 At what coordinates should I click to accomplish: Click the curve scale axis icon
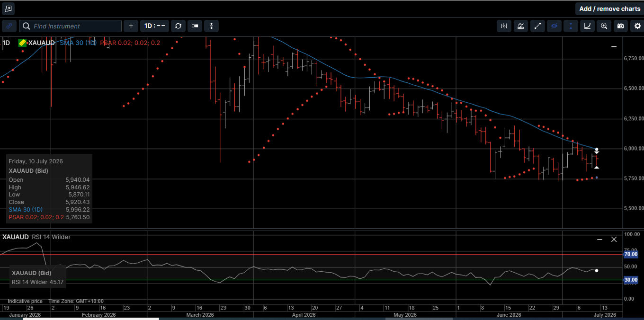tap(587, 26)
